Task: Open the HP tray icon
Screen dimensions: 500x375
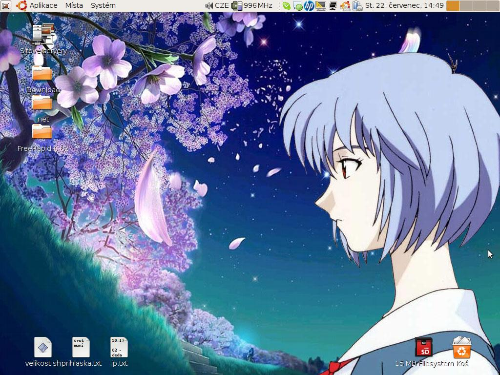Action: pos(309,6)
